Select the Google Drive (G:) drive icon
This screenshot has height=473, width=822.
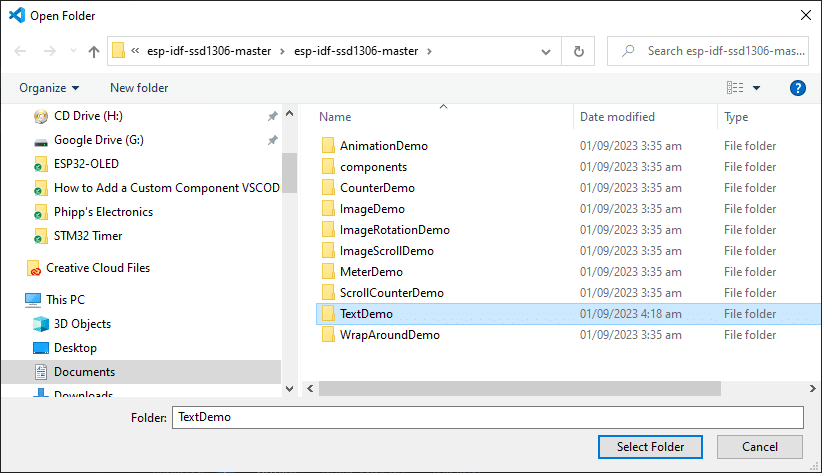click(x=41, y=142)
